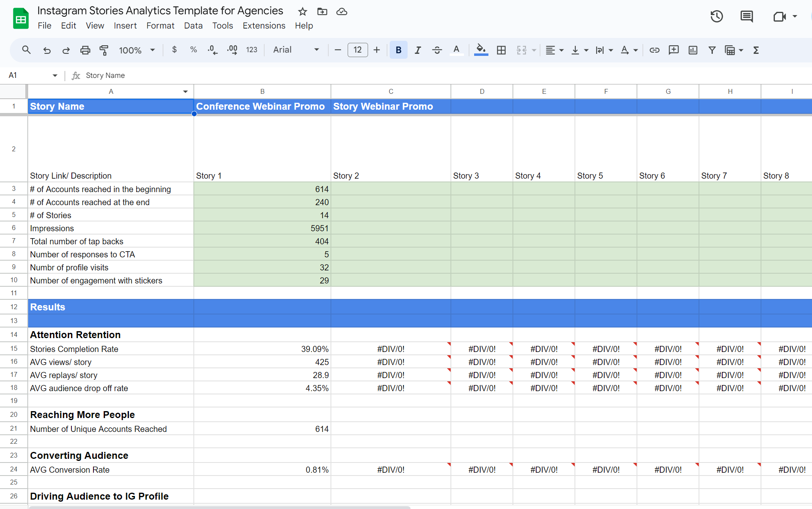Open the Arial font dropdown

[x=296, y=50]
